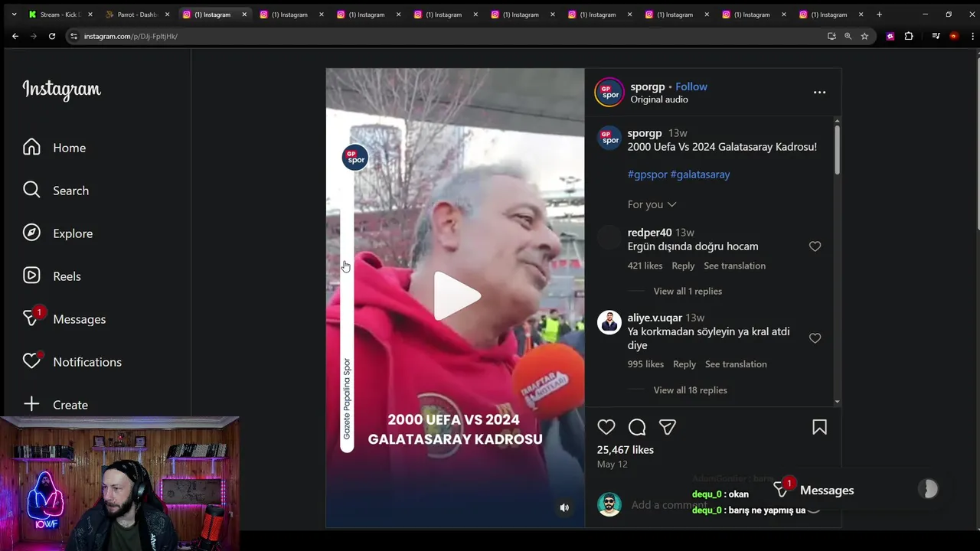Click browser back arrow
Image resolution: width=980 pixels, height=551 pixels.
coord(15,36)
